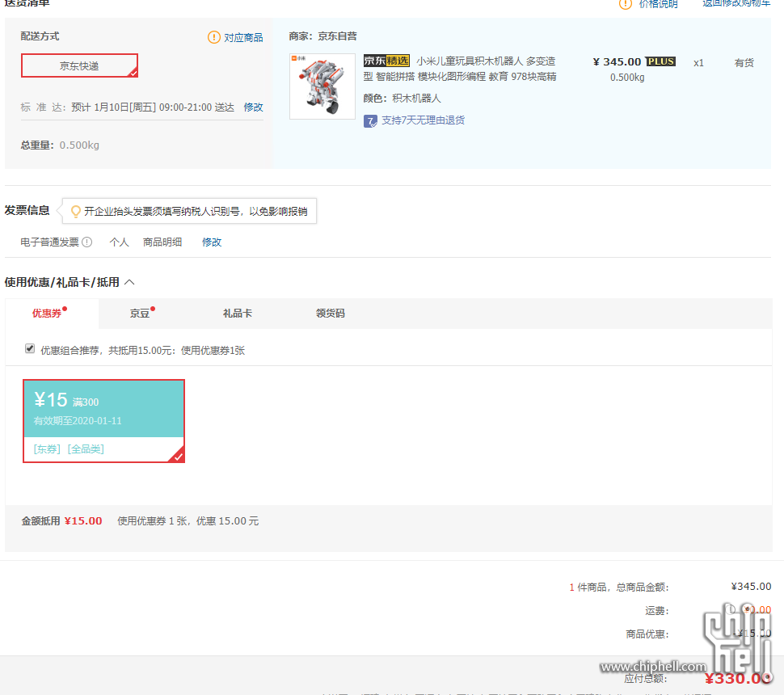The image size is (784, 695).
Task: Collapse the 使用优惠/礼品卡/抵用 section arrow
Action: pyautogui.click(x=129, y=282)
